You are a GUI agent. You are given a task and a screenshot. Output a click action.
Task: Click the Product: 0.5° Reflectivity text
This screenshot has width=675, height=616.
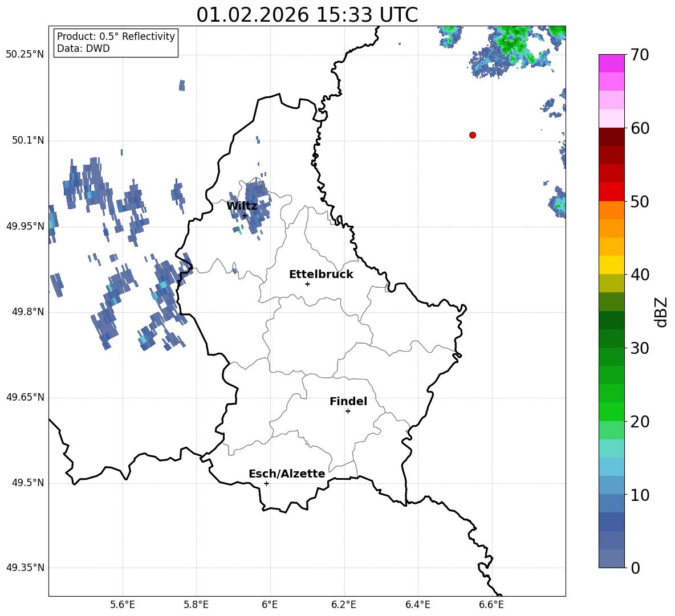click(116, 36)
